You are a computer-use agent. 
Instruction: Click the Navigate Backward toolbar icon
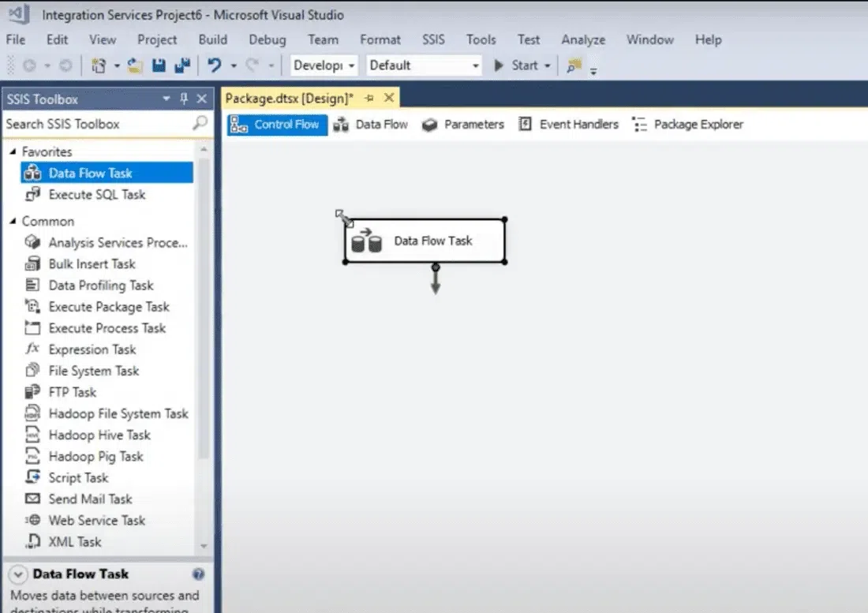coord(29,65)
